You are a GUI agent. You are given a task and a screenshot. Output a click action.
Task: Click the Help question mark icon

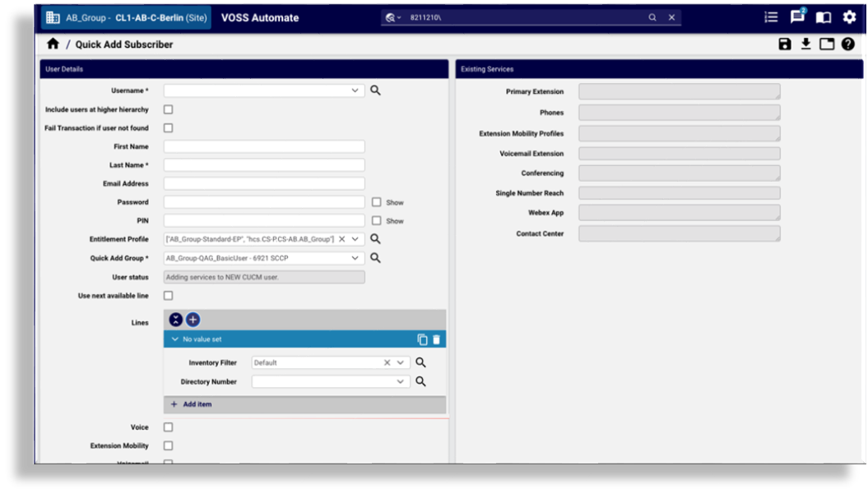pyautogui.click(x=847, y=44)
